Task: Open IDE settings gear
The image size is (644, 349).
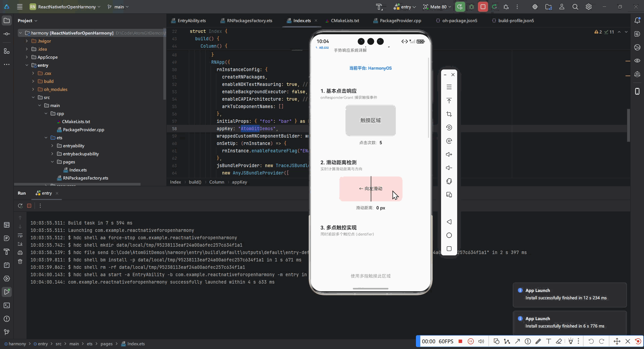Action: [589, 7]
